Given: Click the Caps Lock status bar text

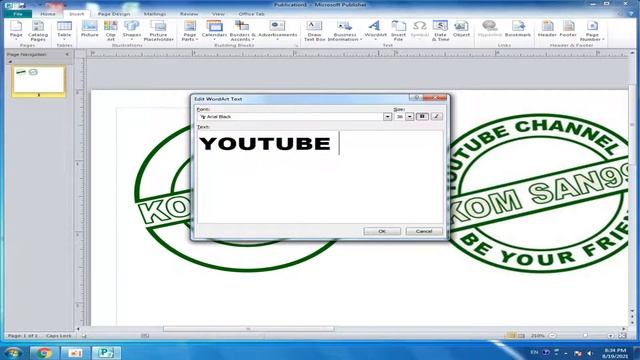Looking at the screenshot, I should point(59,336).
